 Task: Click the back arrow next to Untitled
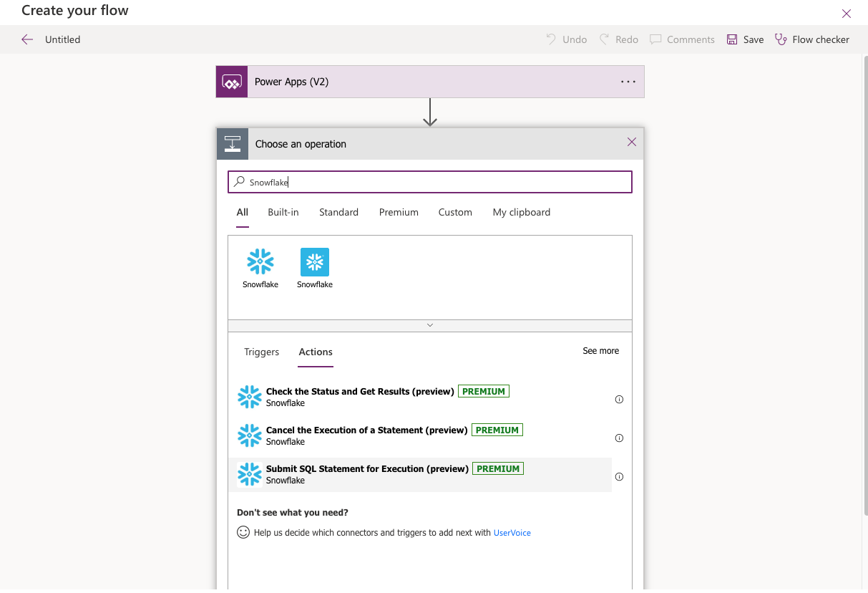[x=27, y=39]
